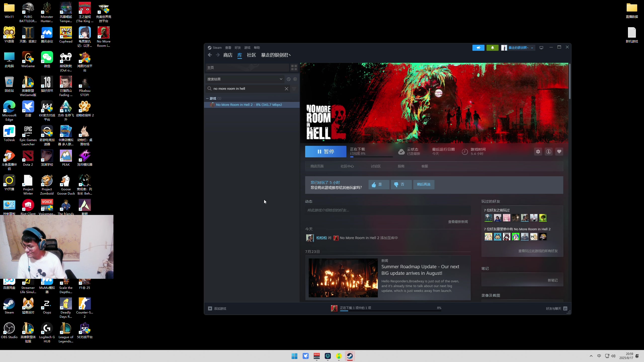Screen dimensions: 644x362
Task: Click 查看玩过此游戏的所有好友 link
Action: coord(538,251)
